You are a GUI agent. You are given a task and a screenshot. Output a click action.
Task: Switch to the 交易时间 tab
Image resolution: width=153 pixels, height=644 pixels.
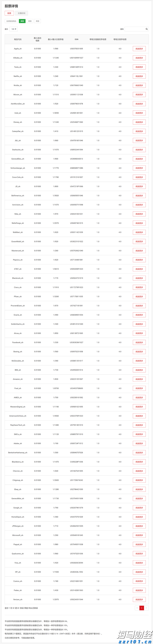click(22, 13)
